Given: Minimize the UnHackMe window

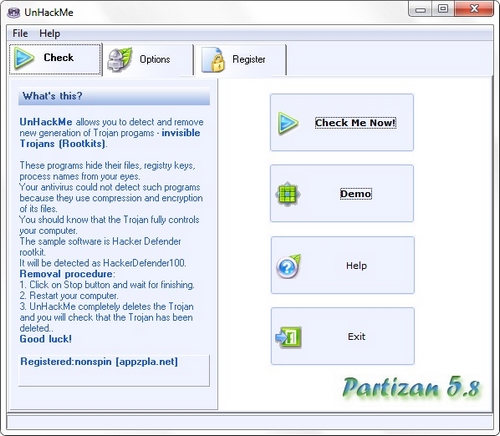Looking at the screenshot, I should coord(420,9).
